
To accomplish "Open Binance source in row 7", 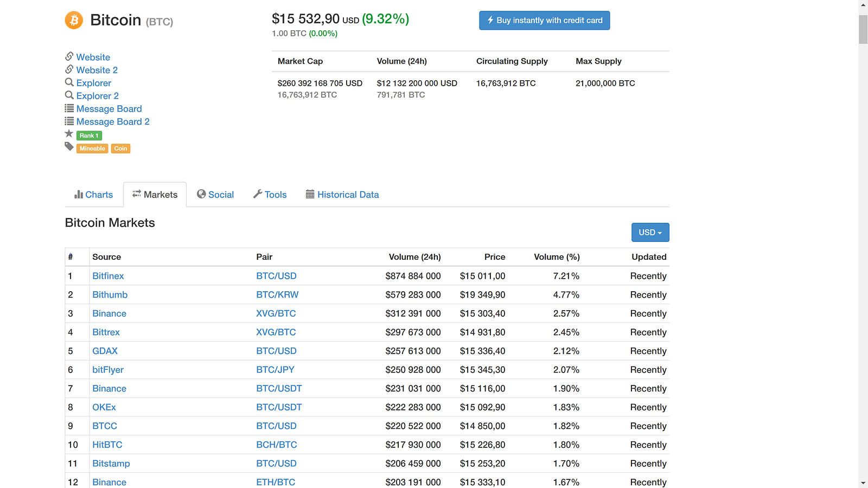I will pos(109,389).
